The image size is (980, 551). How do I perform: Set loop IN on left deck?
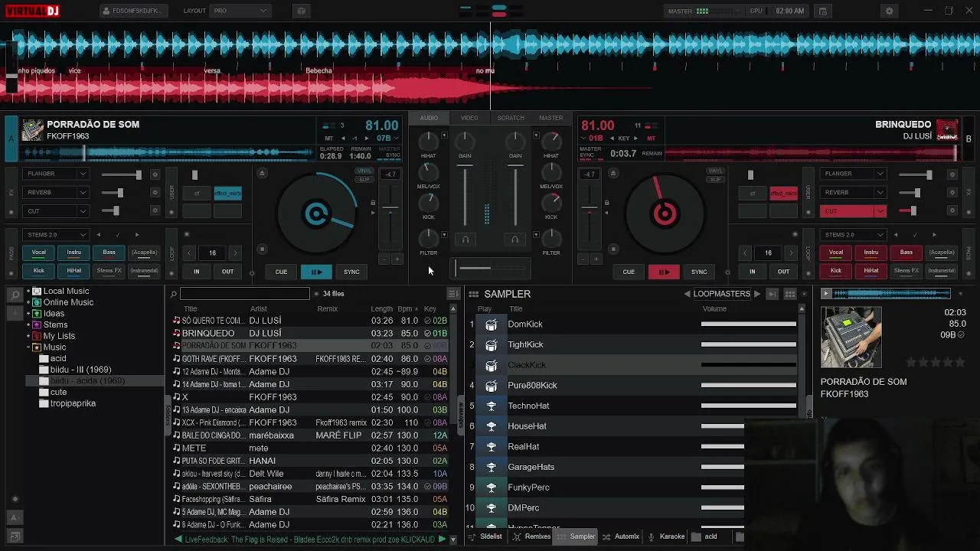196,272
